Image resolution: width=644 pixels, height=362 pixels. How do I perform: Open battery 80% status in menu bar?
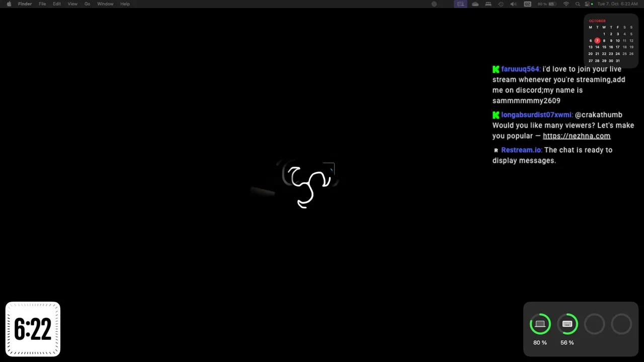(547, 4)
